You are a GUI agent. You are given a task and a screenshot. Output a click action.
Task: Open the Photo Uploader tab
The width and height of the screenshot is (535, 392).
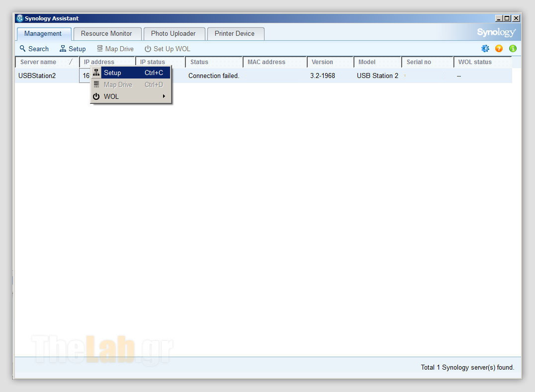tap(174, 34)
